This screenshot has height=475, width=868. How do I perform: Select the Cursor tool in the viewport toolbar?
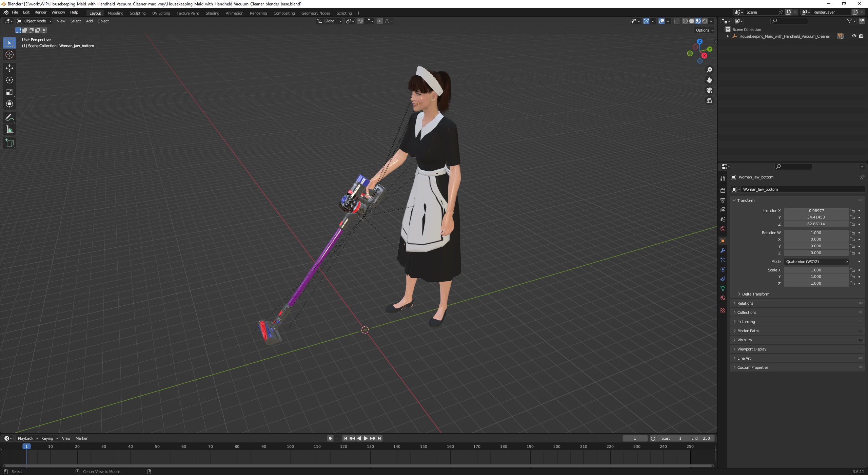tap(9, 55)
